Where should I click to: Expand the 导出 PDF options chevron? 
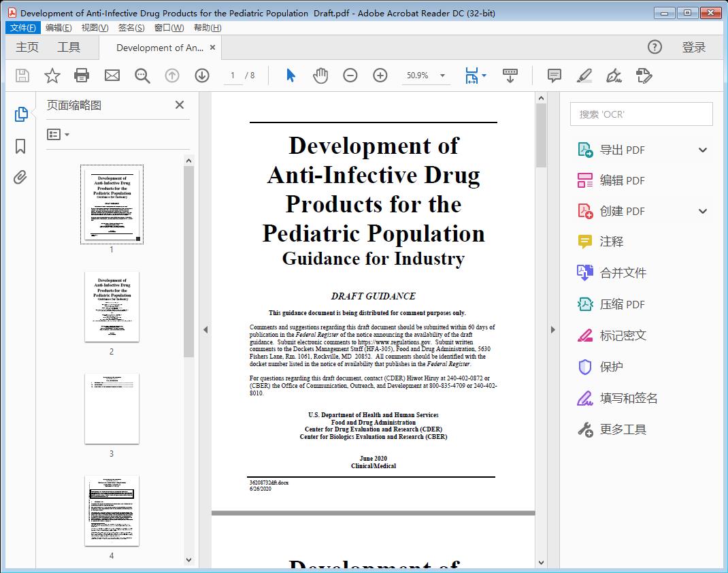702,149
